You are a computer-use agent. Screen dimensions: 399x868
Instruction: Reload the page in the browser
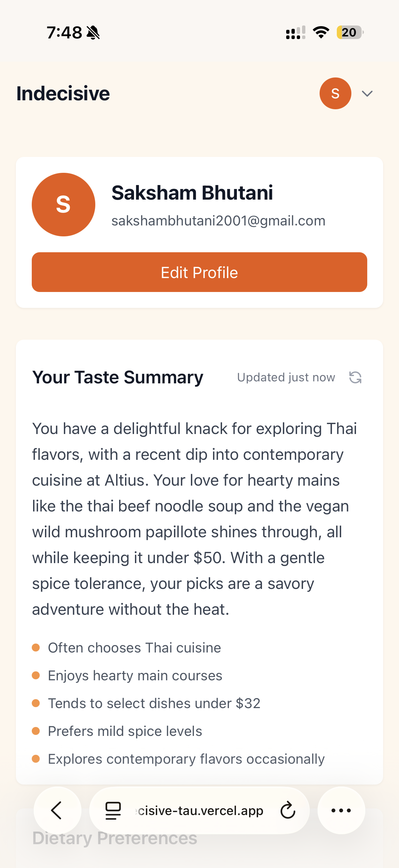(288, 810)
